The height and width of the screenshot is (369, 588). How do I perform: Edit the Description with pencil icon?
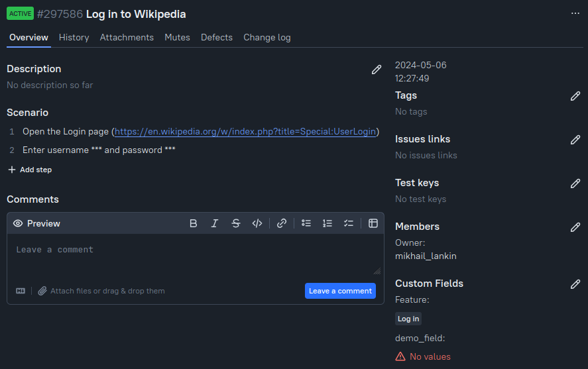click(x=377, y=70)
